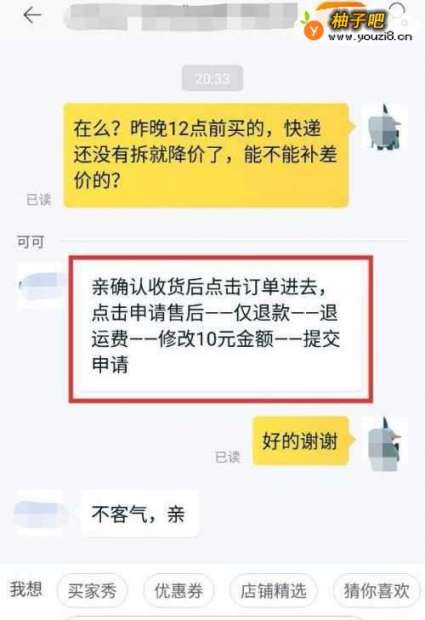
Task: Open the buyer's rhino avatar in first message
Action: (385, 127)
